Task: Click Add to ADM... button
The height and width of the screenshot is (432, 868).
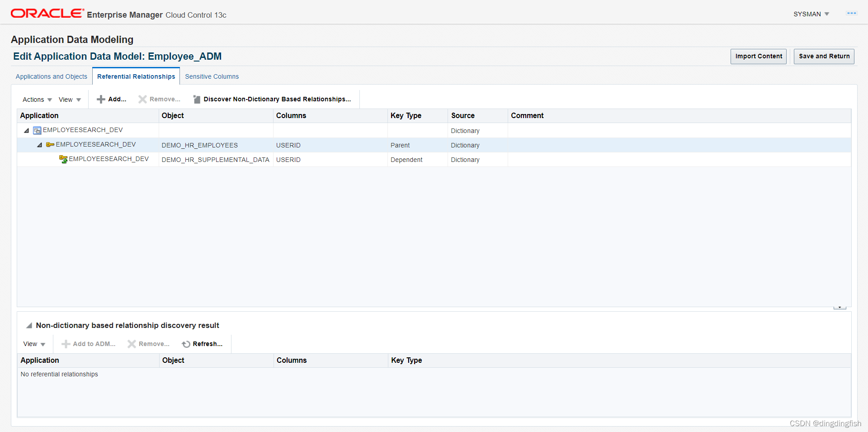Action: (x=89, y=344)
